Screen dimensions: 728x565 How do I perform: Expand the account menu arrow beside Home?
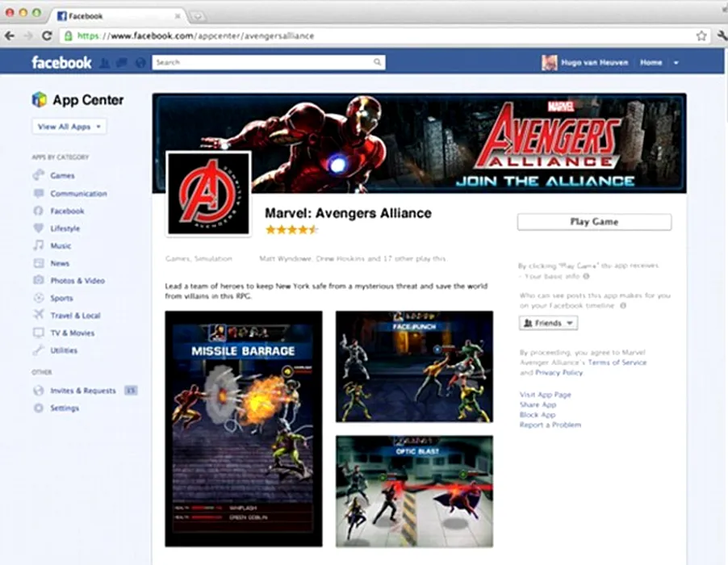click(x=676, y=63)
